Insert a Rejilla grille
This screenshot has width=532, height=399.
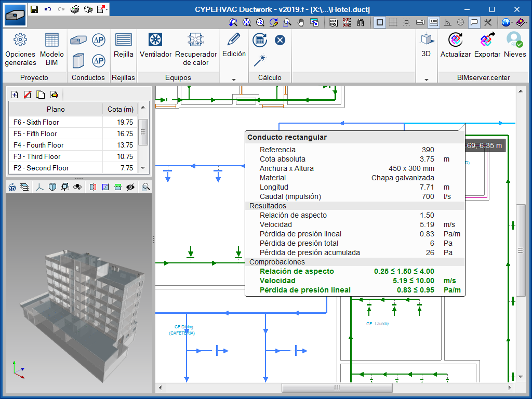tap(124, 46)
